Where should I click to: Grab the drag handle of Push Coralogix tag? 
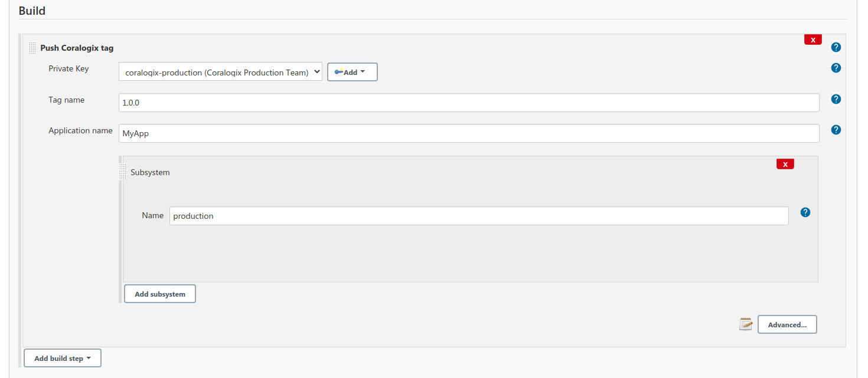(32, 48)
